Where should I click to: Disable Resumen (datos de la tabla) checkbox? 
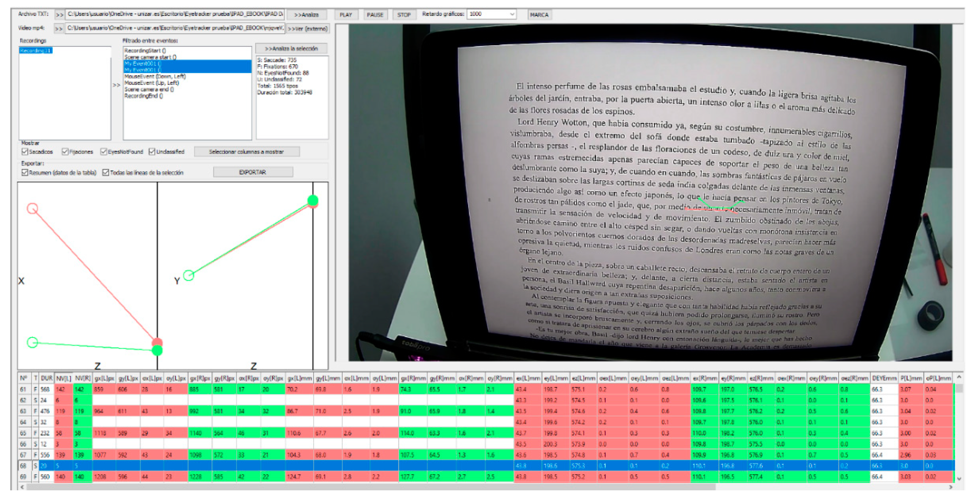click(x=25, y=172)
